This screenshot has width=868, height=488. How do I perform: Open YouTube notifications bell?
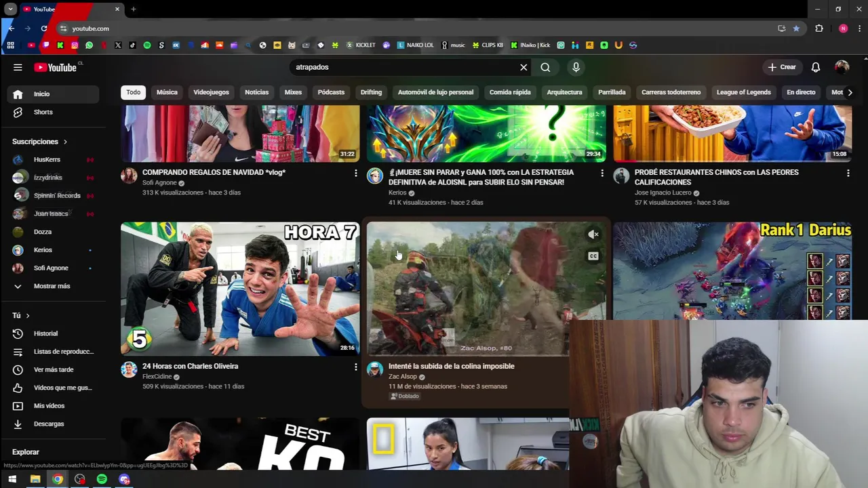816,67
